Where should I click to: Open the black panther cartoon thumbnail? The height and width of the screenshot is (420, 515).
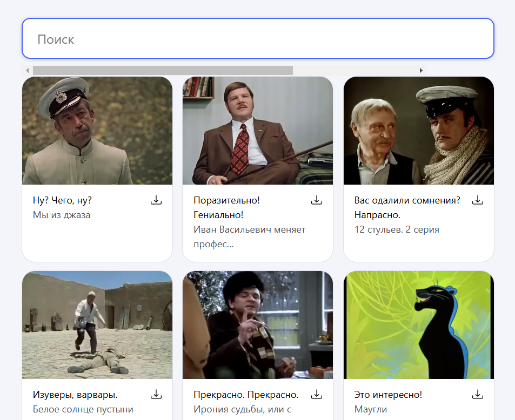419,325
